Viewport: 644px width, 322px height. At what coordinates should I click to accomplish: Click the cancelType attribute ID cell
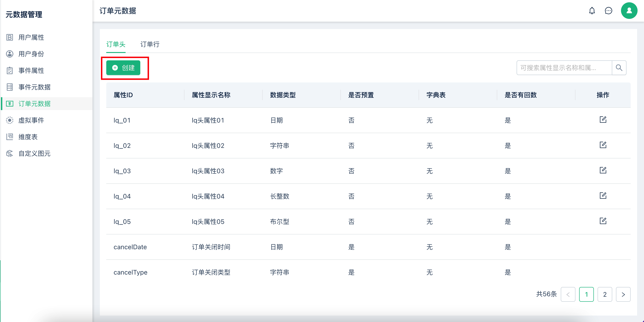coord(130,272)
